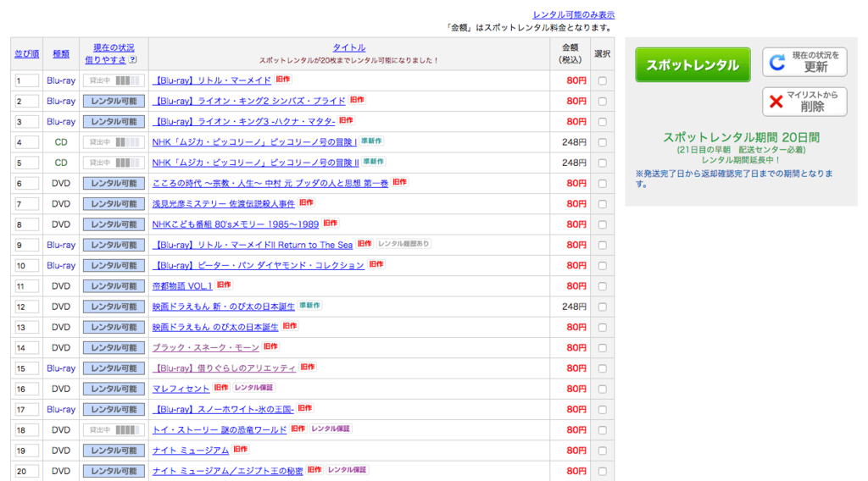Open レンタル可能のみ表示 link

(574, 15)
